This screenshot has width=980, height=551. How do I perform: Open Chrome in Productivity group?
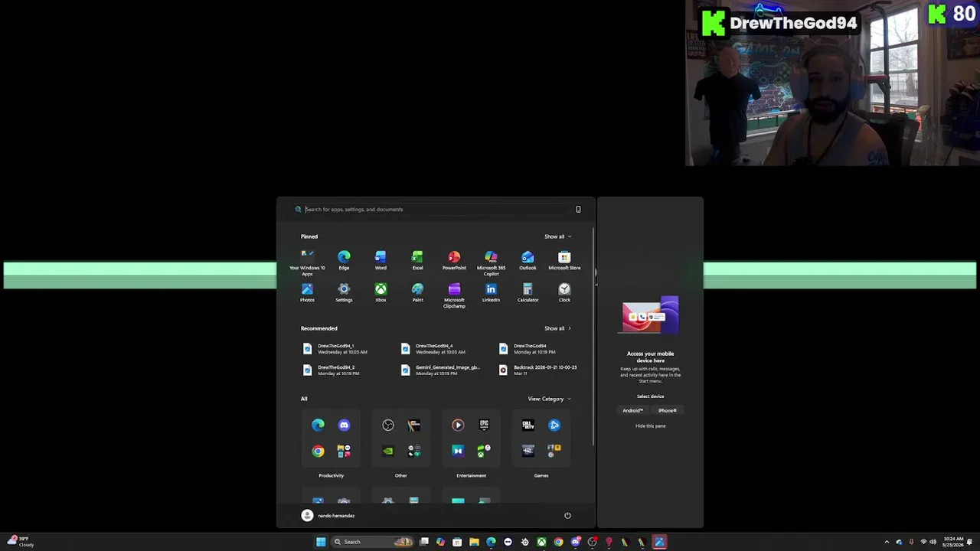click(x=318, y=451)
